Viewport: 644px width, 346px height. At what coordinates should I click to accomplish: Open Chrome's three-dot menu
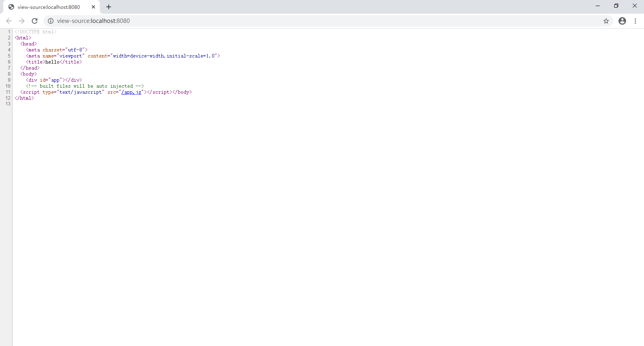(635, 21)
